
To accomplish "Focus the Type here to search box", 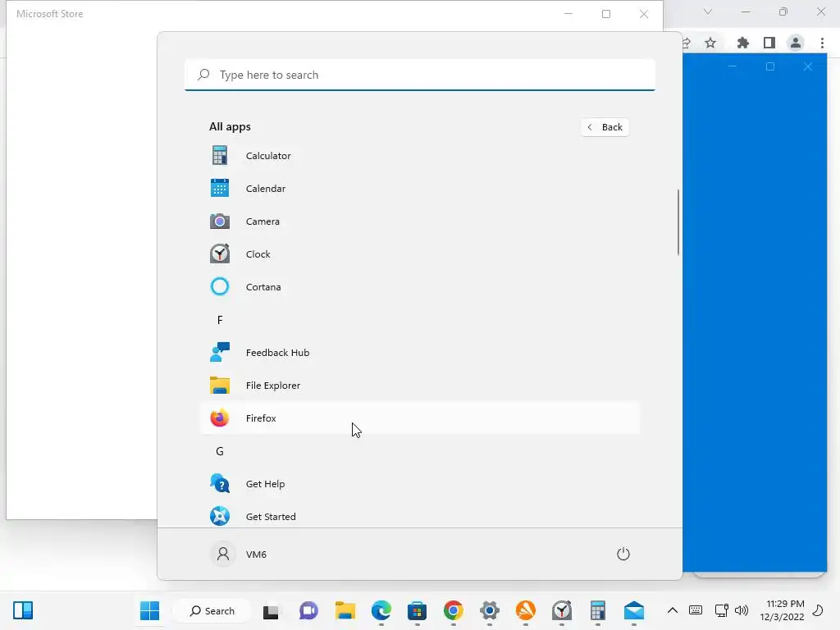I will [x=419, y=75].
